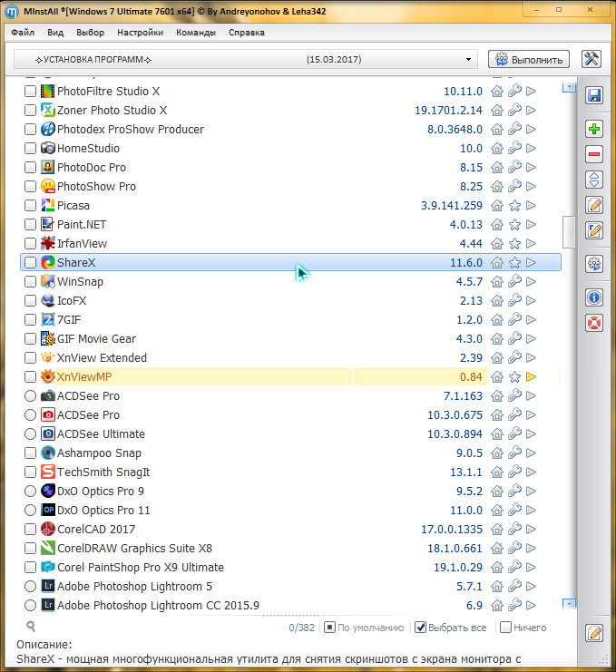The image size is (616, 672).
Task: Toggle the 'Ничего' checkbox
Action: [x=506, y=628]
